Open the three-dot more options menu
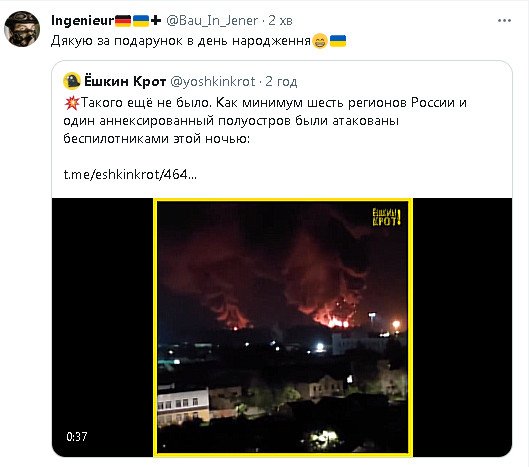This screenshot has width=529, height=467. click(504, 21)
